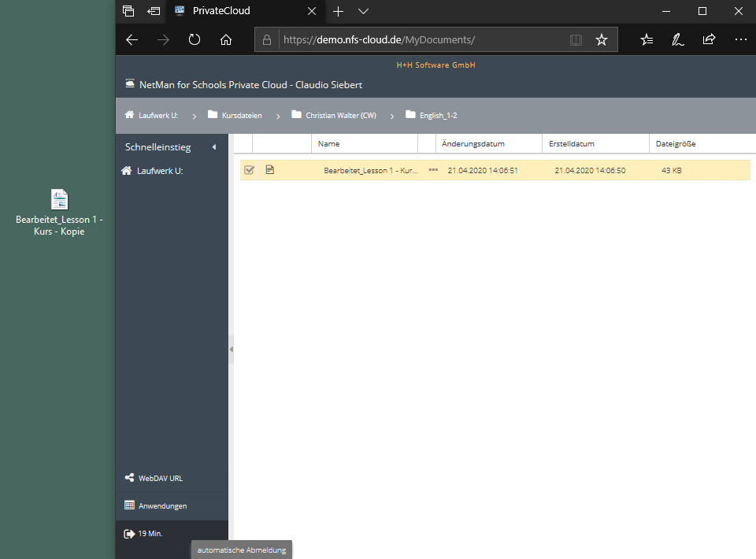View site security lock information
Image resolution: width=756 pixels, height=559 pixels.
click(x=267, y=39)
